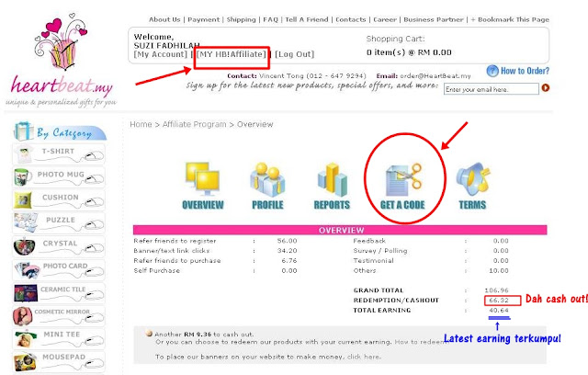Click the 'click here' banners link
This screenshot has width=588, height=375.
(364, 357)
